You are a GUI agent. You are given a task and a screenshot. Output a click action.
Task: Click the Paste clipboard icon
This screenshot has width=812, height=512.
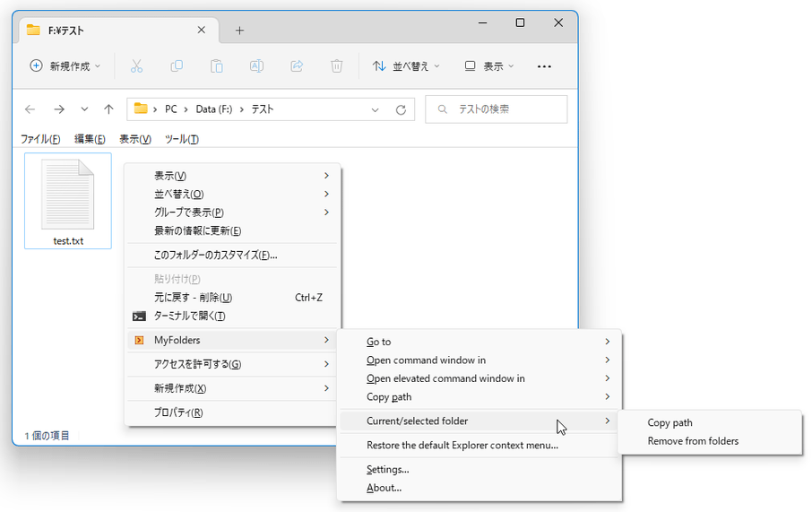tap(217, 66)
